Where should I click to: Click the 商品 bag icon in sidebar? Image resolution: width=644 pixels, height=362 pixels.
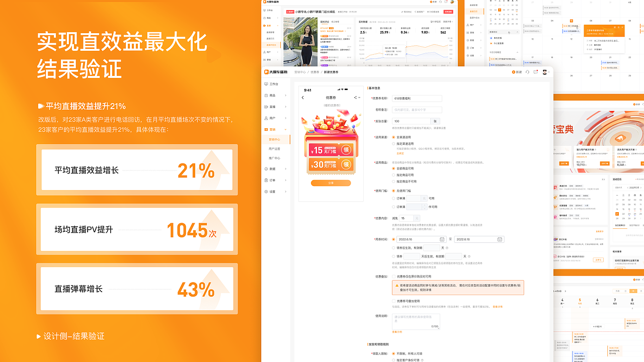pos(266,95)
